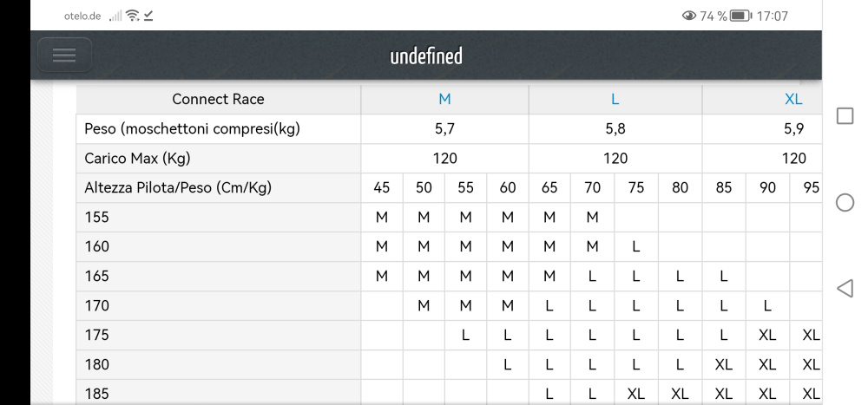This screenshot has width=868, height=405.
Task: Tap the 45 kg weight column cell
Action: click(381, 187)
